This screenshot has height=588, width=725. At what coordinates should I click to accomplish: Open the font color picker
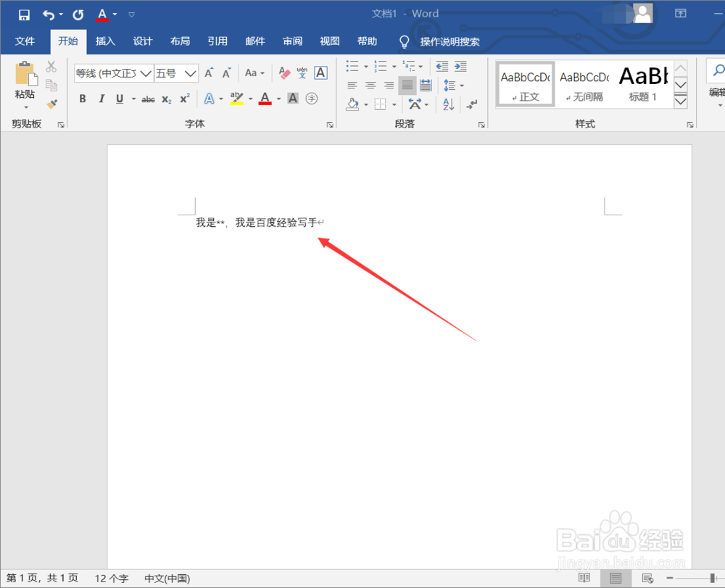tap(266, 99)
